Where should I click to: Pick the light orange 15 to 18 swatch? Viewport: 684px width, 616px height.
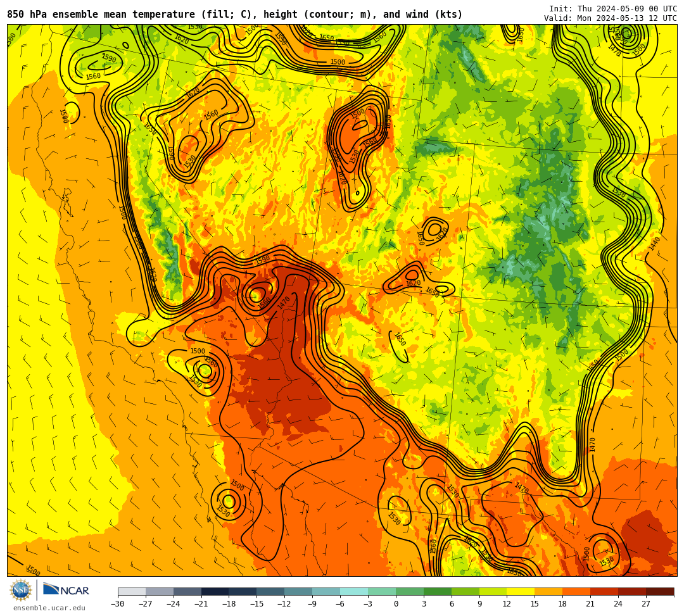[548, 591]
